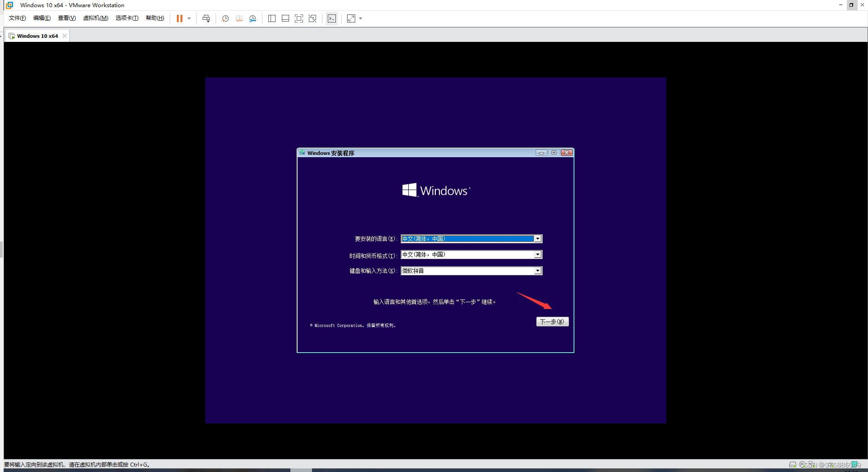Restore the VMware Workstation window
The width and height of the screenshot is (868, 472).
coord(851,5)
